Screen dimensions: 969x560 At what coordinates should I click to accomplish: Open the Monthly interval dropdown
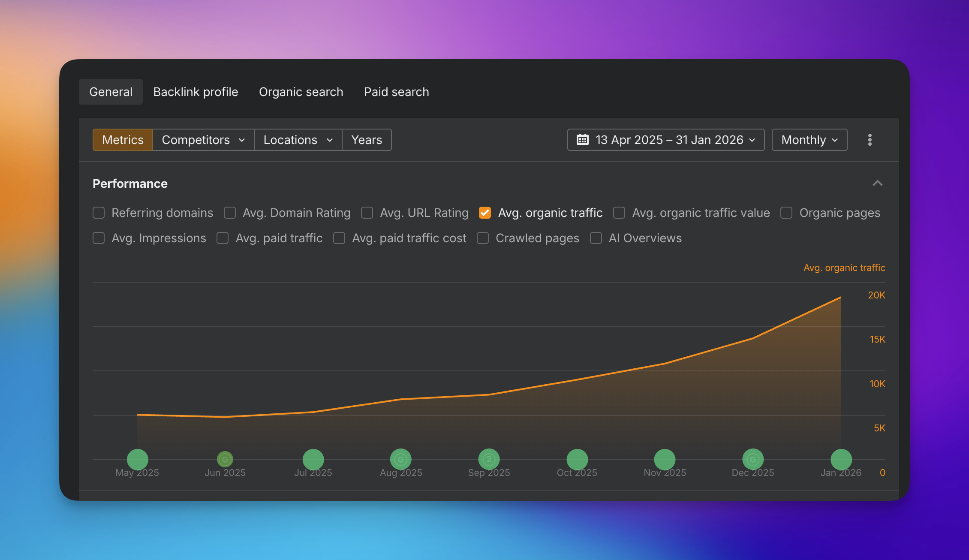(x=809, y=140)
